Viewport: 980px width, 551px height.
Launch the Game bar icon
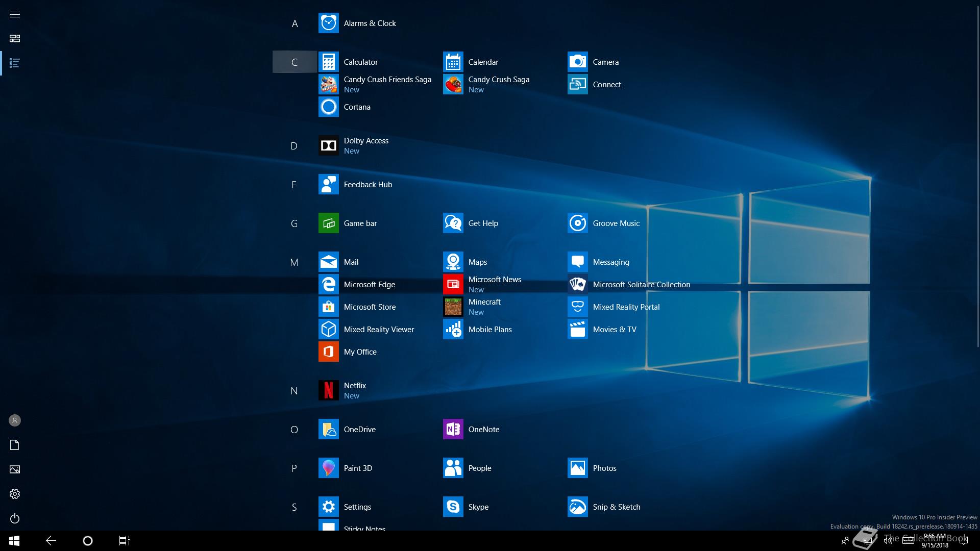328,223
